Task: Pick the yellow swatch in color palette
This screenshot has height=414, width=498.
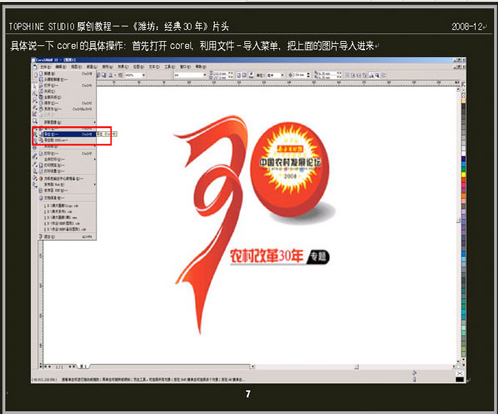Action: pyautogui.click(x=463, y=174)
